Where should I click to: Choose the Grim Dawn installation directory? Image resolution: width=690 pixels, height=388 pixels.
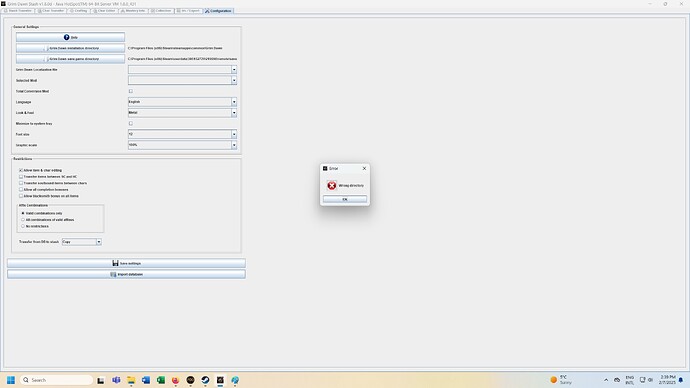coord(70,48)
